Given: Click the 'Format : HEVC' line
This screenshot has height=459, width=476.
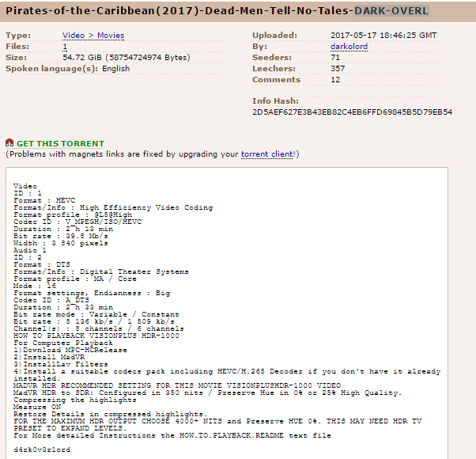Looking at the screenshot, I should pos(44,200).
